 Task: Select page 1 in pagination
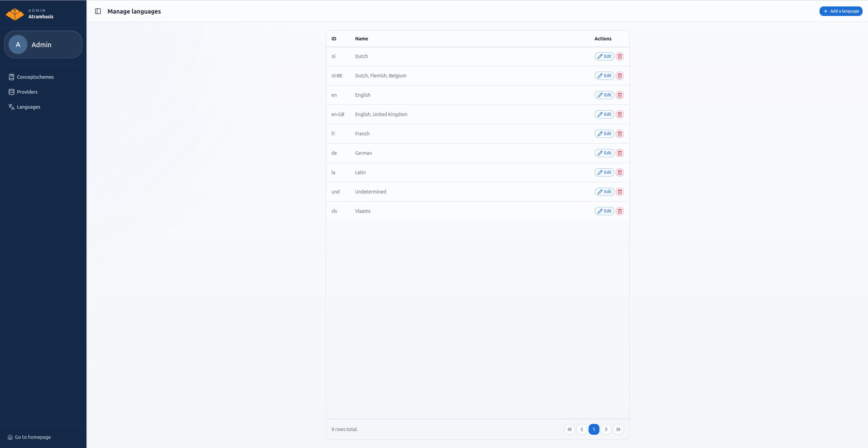[x=594, y=429]
